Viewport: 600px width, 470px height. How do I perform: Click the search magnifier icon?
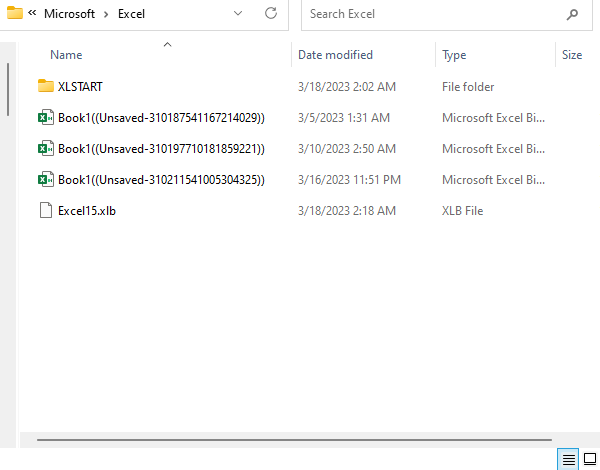[x=572, y=14]
